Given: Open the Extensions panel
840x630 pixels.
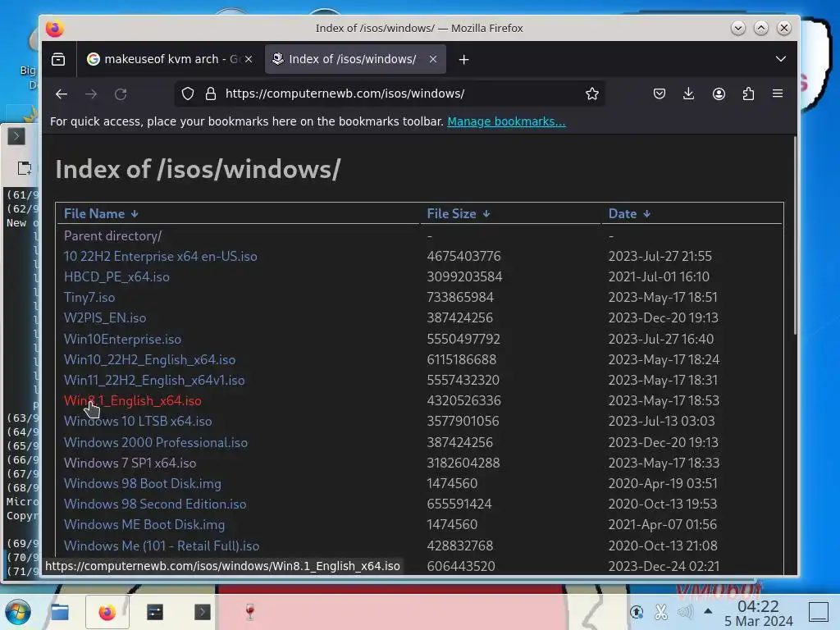Looking at the screenshot, I should click(748, 94).
